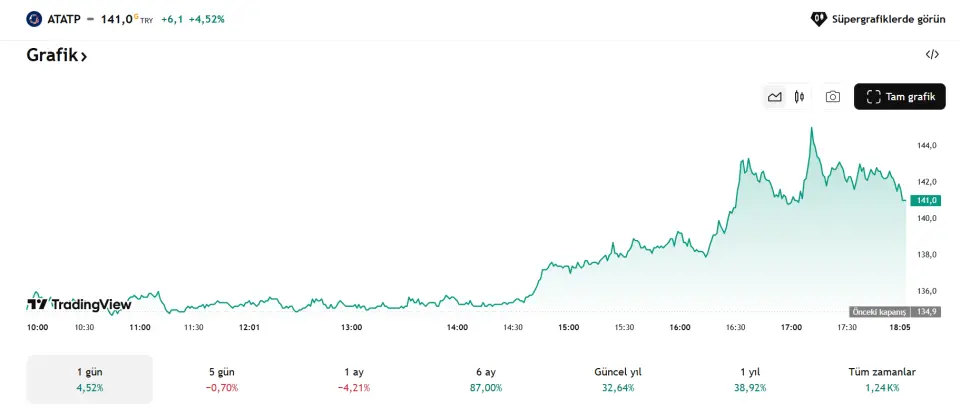Take a chart snapshot with camera icon
This screenshot has height=415, width=960.
pyautogui.click(x=832, y=97)
